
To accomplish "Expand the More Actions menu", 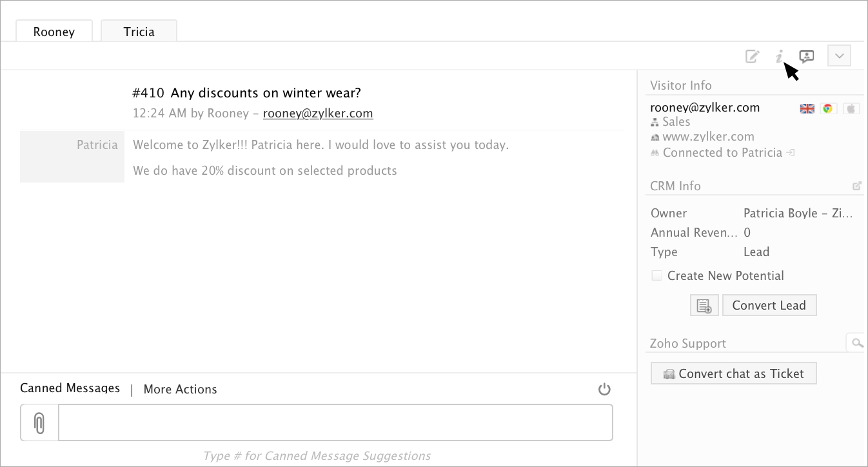I will tap(180, 390).
